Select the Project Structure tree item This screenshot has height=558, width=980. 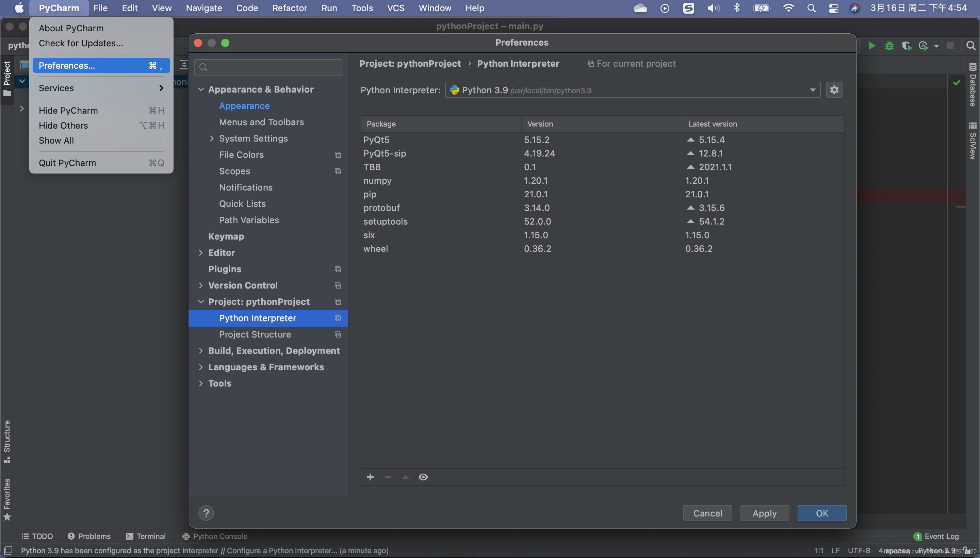pyautogui.click(x=255, y=334)
